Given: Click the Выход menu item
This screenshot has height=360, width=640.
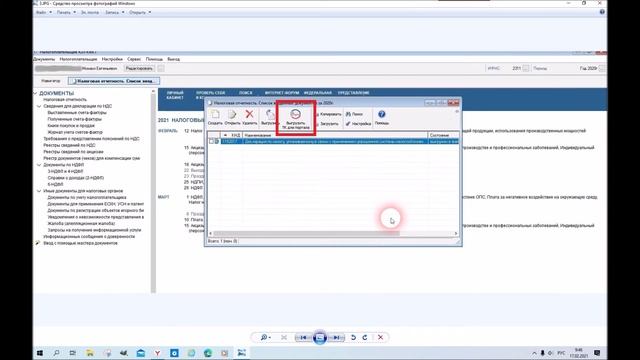Looking at the screenshot, I should (x=173, y=59).
